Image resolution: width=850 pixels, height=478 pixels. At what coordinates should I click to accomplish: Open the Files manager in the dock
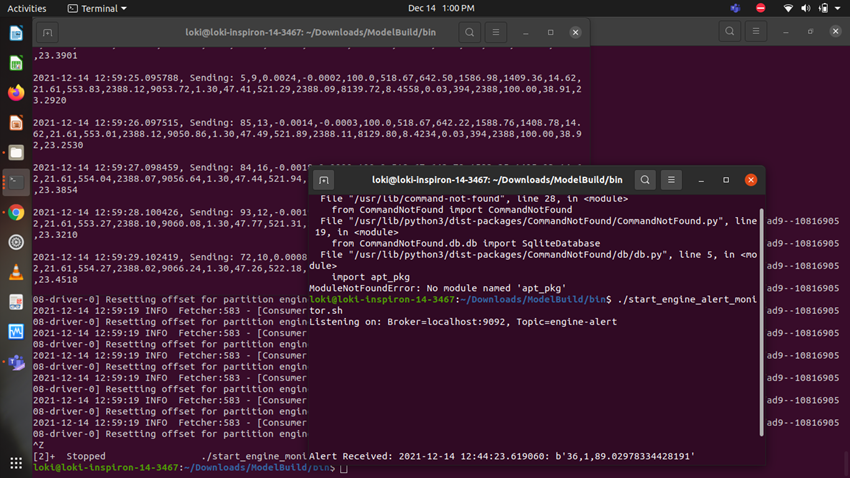[x=16, y=152]
